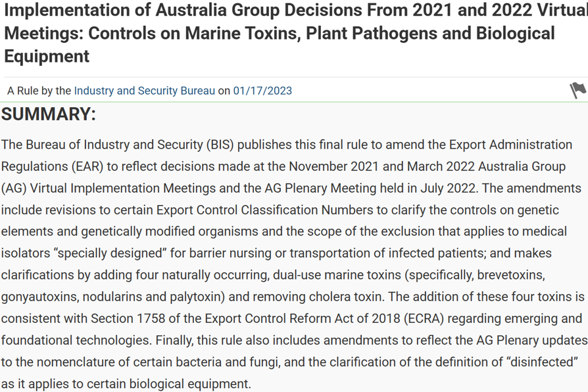Click the document title heading
This screenshot has height=392, width=588.
pos(294,33)
